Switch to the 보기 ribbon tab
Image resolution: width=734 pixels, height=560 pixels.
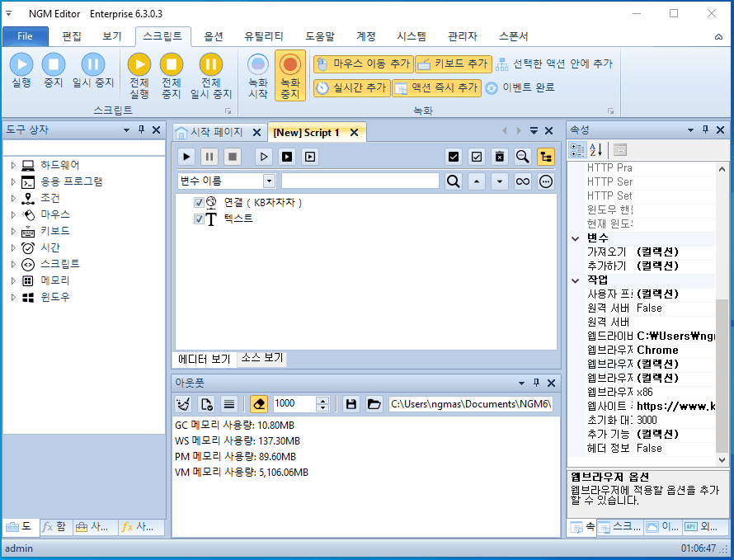tap(112, 36)
